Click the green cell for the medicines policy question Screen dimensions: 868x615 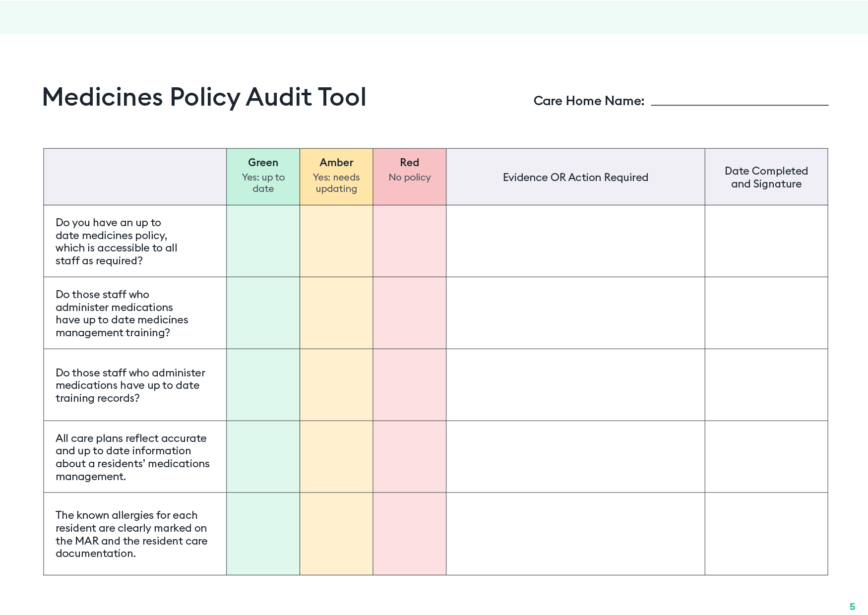point(263,241)
